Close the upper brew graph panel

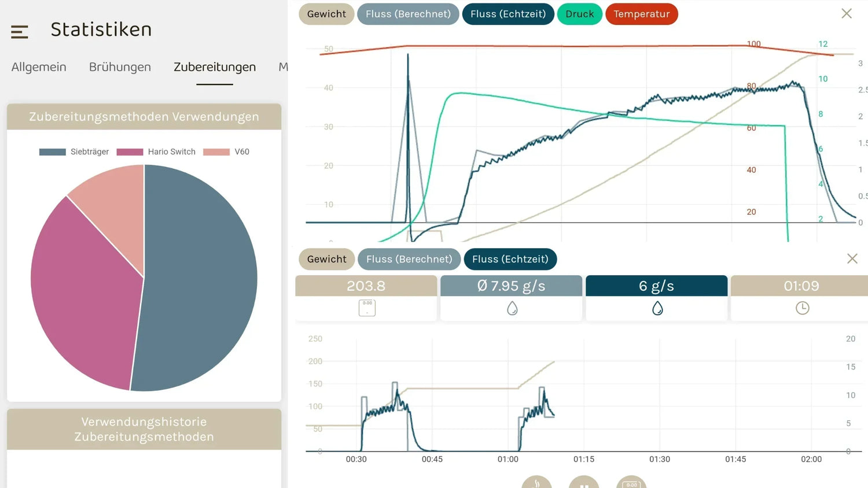coord(846,13)
